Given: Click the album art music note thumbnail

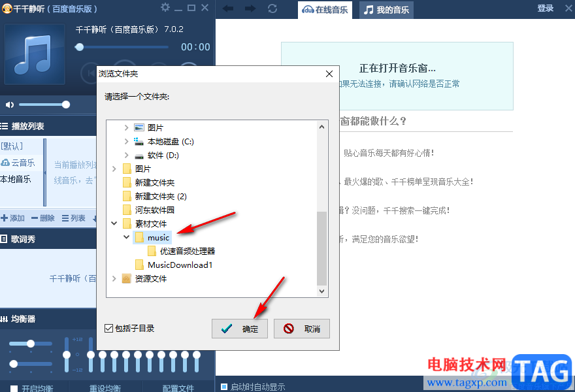Looking at the screenshot, I should tap(35, 54).
